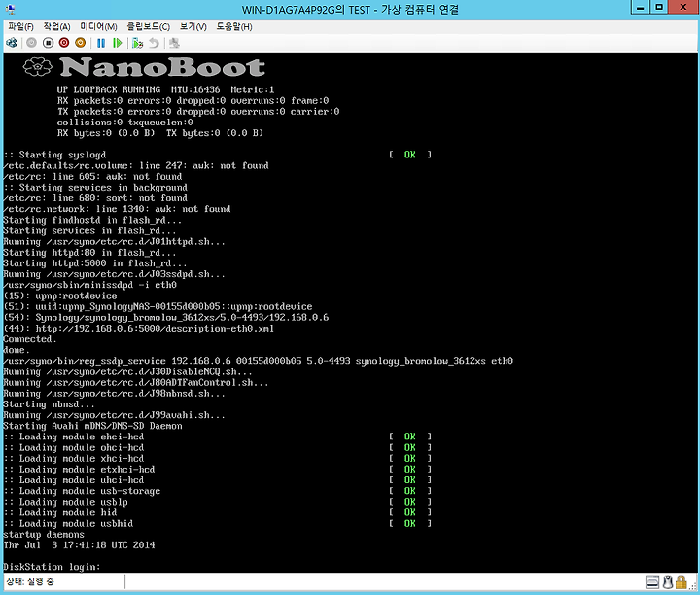Save VM state with the orange icon
The width and height of the screenshot is (700, 595).
(x=81, y=43)
